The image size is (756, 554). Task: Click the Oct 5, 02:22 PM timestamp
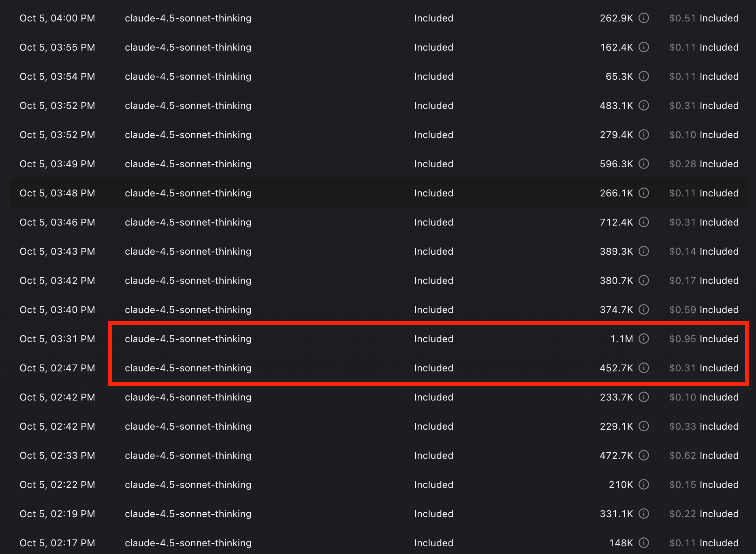coord(57,485)
